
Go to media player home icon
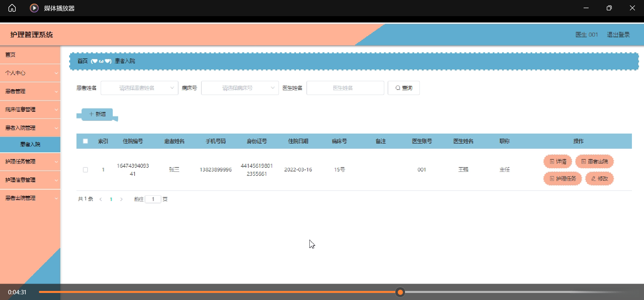12,8
